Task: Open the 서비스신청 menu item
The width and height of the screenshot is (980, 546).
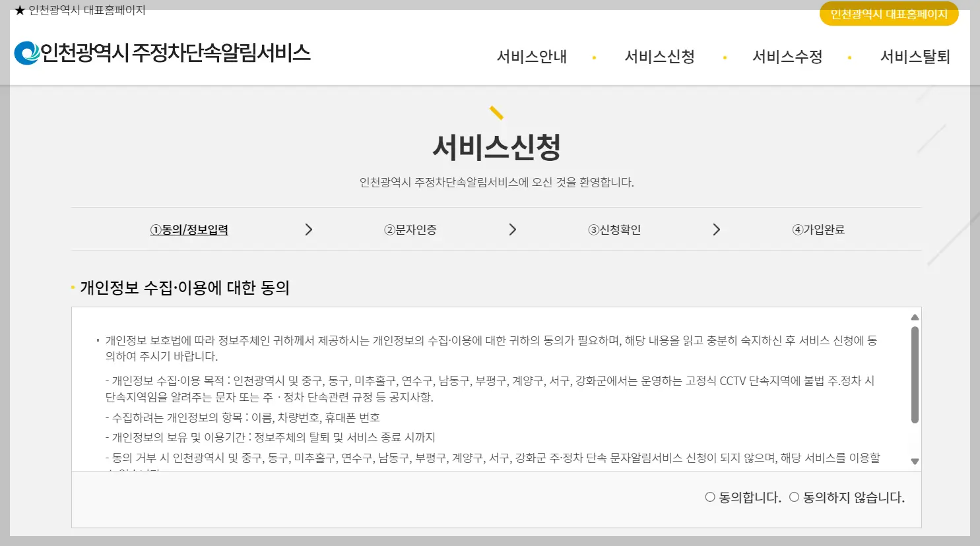Action: click(x=659, y=57)
